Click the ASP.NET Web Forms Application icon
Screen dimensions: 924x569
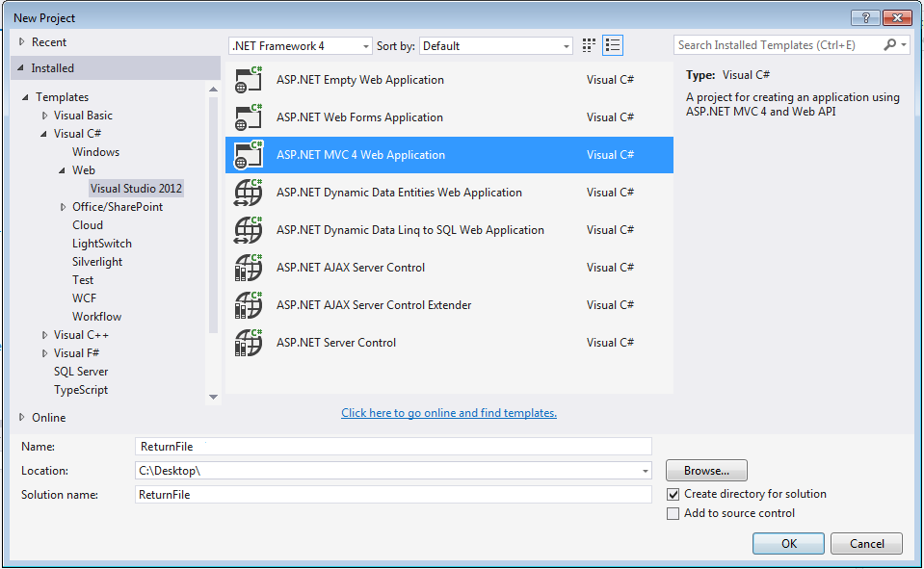(x=248, y=117)
